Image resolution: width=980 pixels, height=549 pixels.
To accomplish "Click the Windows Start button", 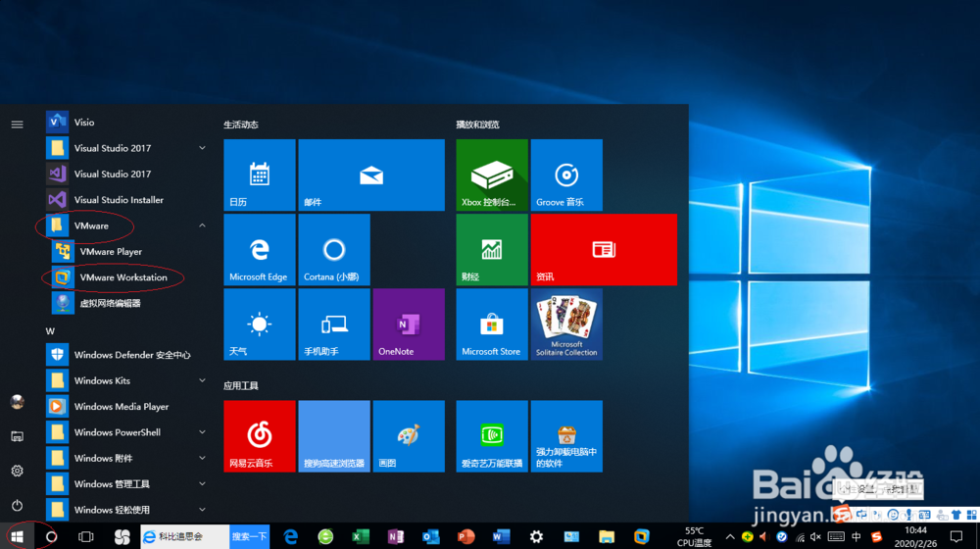I will (17, 536).
